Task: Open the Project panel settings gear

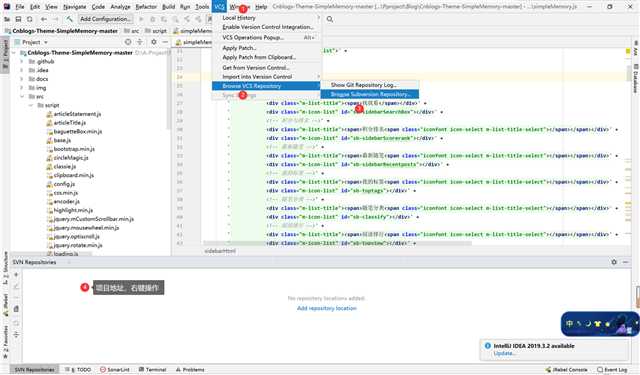Action: (x=153, y=42)
